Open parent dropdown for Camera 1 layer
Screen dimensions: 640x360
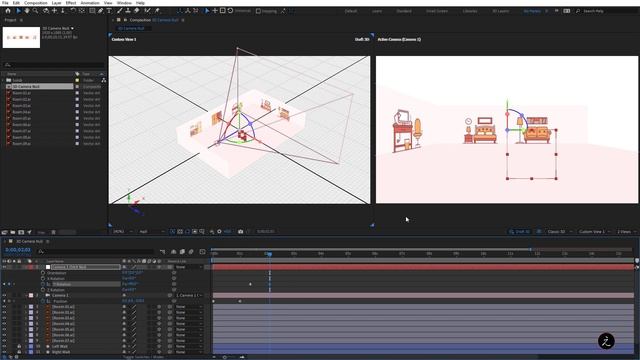tap(189, 295)
